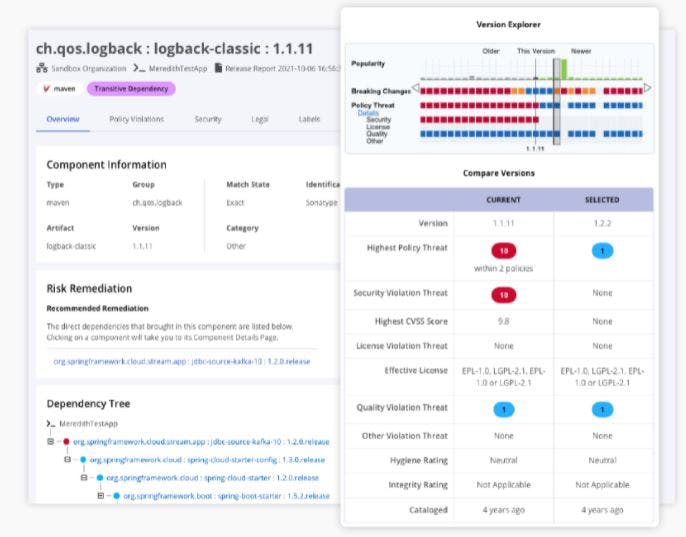This screenshot has height=537, width=686.
Task: Switch to the Policy Violations tab
Action: tap(136, 119)
